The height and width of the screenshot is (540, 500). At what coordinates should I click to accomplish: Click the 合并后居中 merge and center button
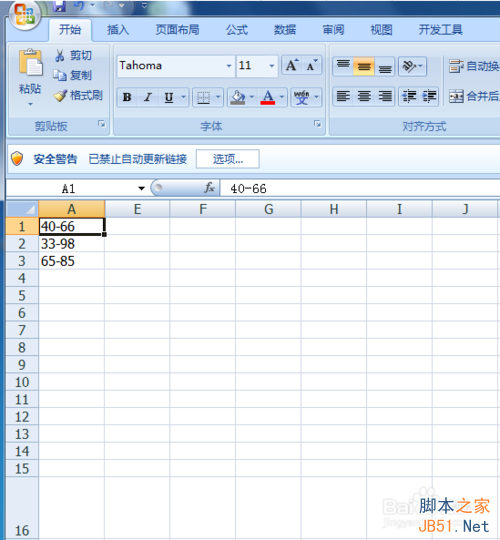[x=474, y=96]
